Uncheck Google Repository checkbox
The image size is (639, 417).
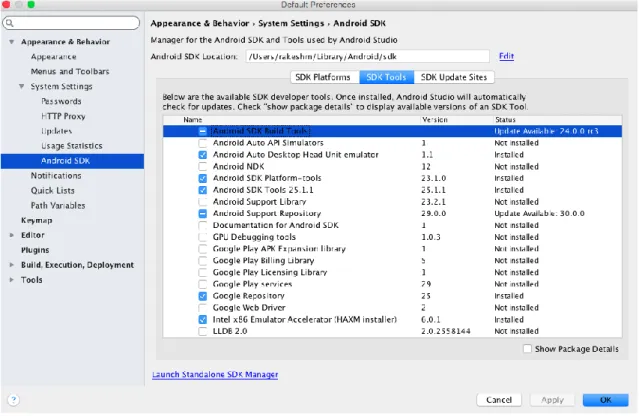tap(203, 296)
